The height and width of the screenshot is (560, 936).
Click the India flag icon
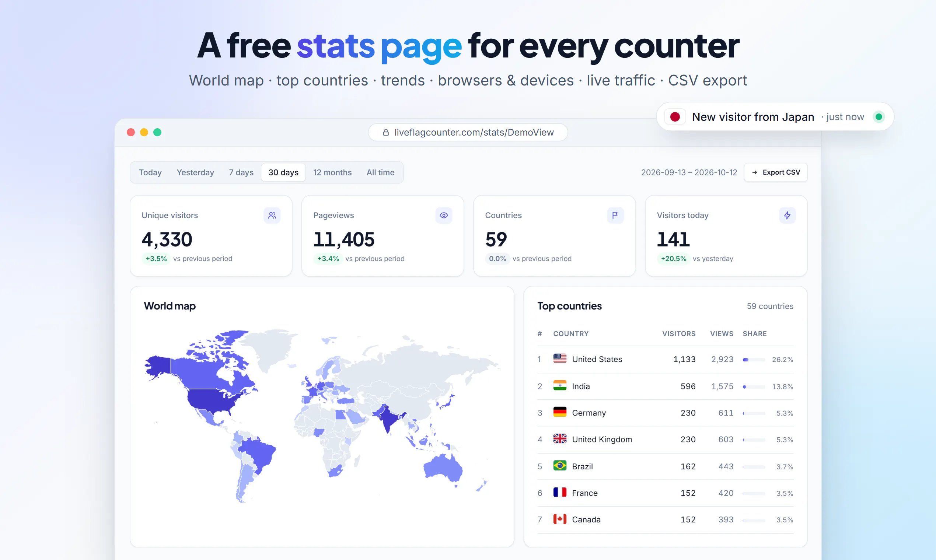coord(560,385)
